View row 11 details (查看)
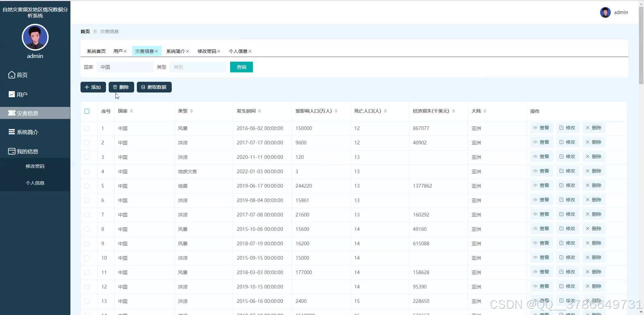Screen dimensions: 644x315 pyautogui.click(x=541, y=272)
